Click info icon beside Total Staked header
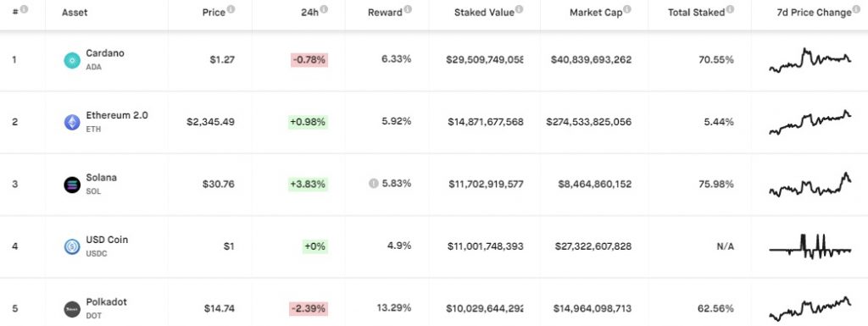This screenshot has width=868, height=326. click(x=730, y=9)
